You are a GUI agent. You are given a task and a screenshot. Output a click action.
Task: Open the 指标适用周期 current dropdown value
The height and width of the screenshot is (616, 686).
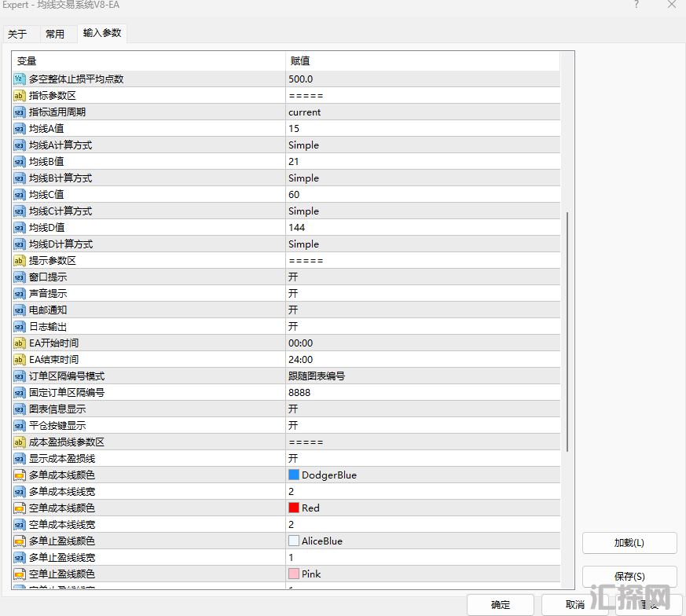(305, 112)
